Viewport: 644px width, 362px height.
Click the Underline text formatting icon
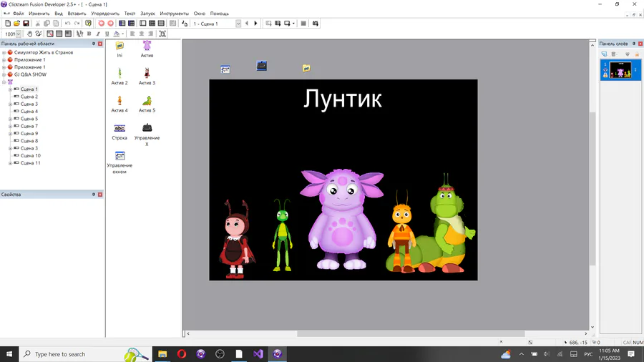tap(107, 34)
